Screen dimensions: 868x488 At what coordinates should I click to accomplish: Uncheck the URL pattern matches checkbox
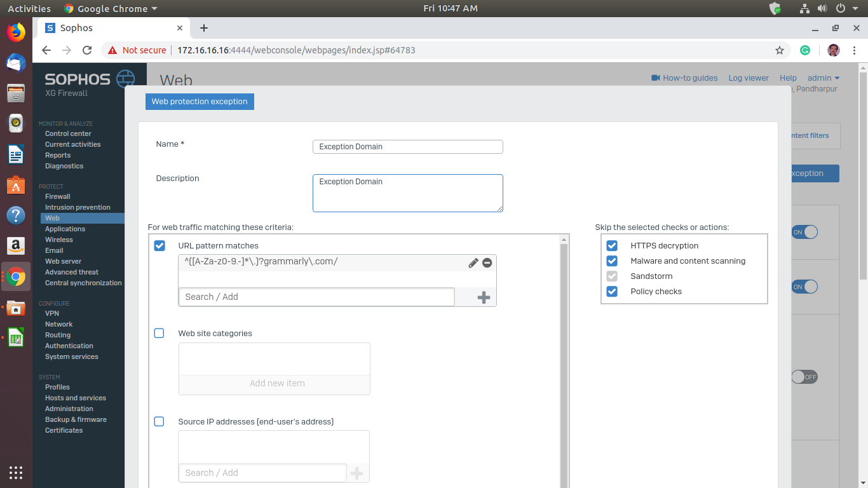pyautogui.click(x=159, y=246)
